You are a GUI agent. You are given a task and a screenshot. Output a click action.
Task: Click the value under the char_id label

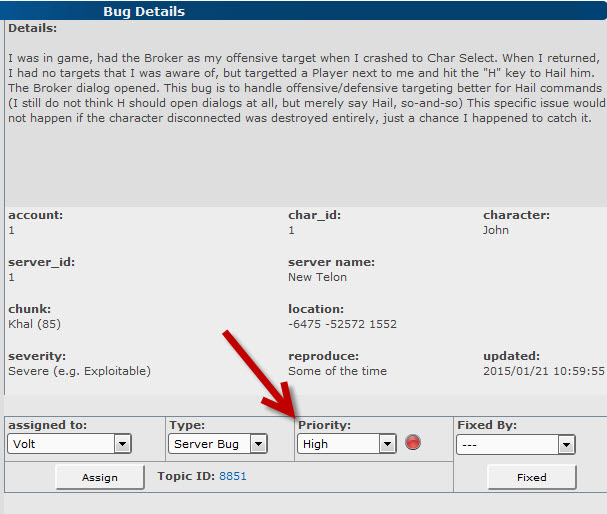(x=292, y=230)
